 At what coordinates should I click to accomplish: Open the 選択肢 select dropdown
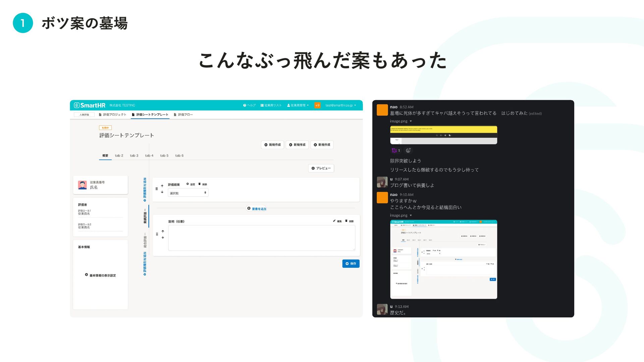[x=188, y=193]
